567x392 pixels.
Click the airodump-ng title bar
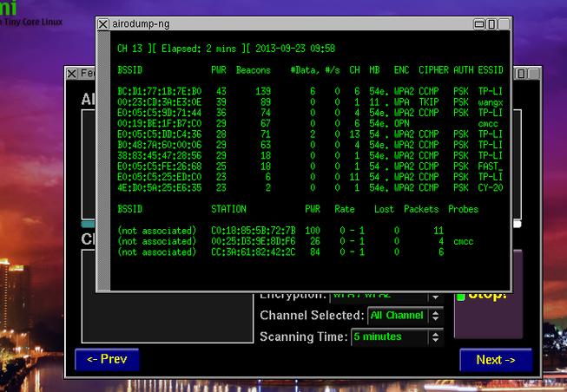pyautogui.click(x=289, y=24)
